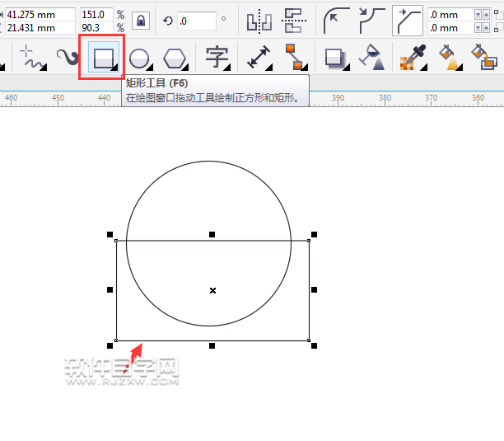Select the Text tool
This screenshot has height=441, width=504.
click(217, 58)
